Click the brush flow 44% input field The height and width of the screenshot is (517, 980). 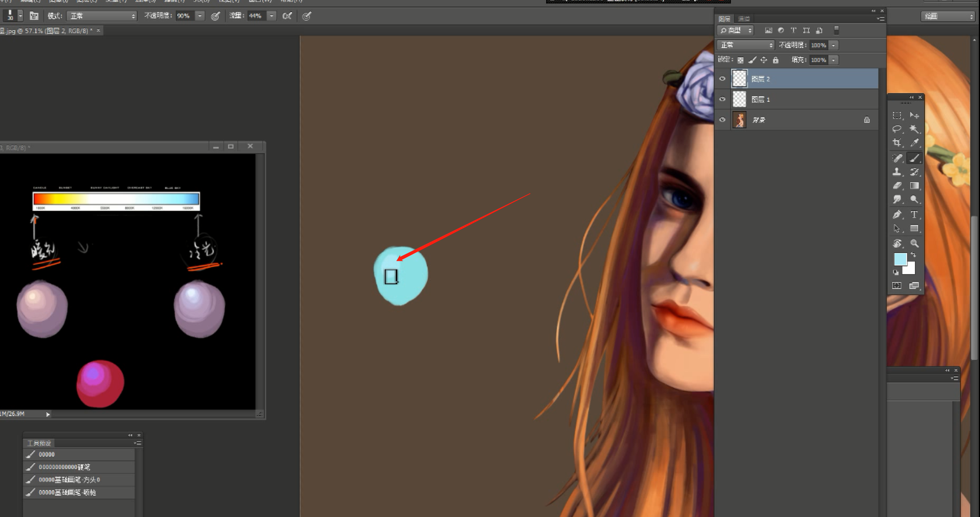point(257,16)
